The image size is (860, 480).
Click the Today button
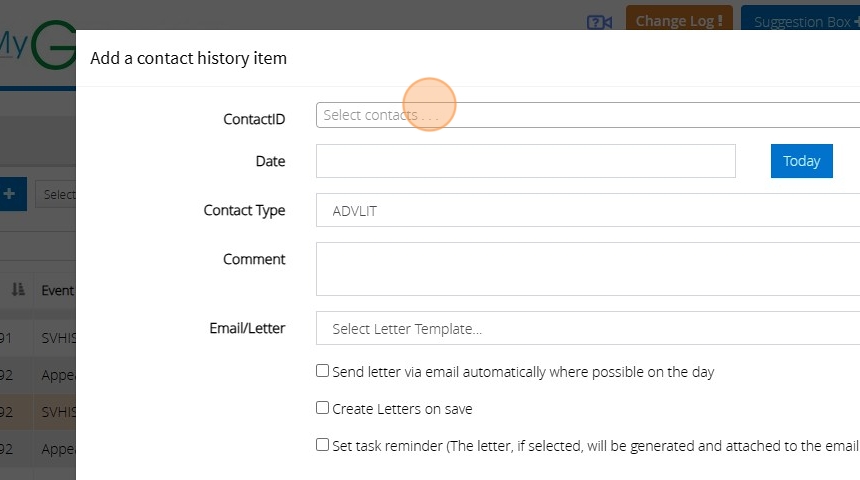point(801,161)
